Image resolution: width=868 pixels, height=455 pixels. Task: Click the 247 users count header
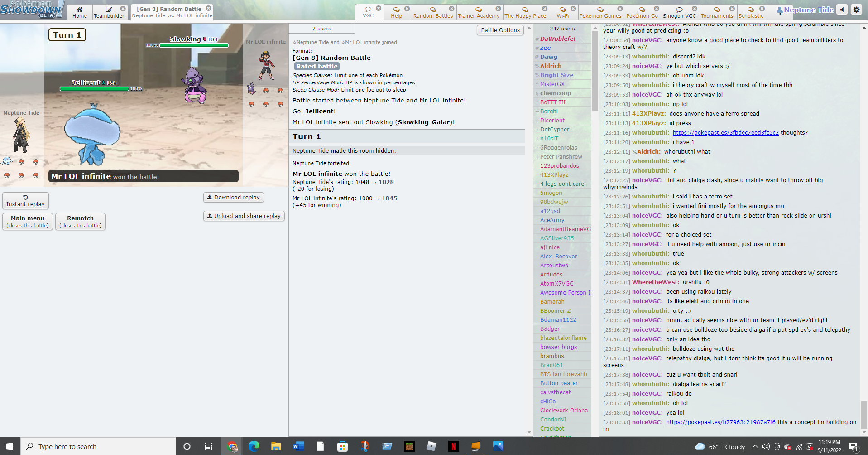(x=562, y=29)
